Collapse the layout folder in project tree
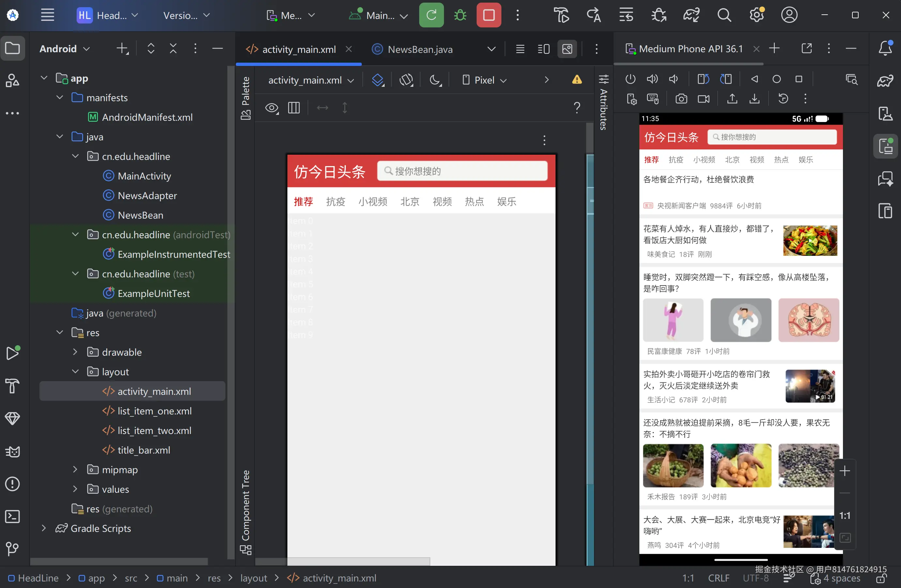This screenshot has height=588, width=901. tap(75, 371)
